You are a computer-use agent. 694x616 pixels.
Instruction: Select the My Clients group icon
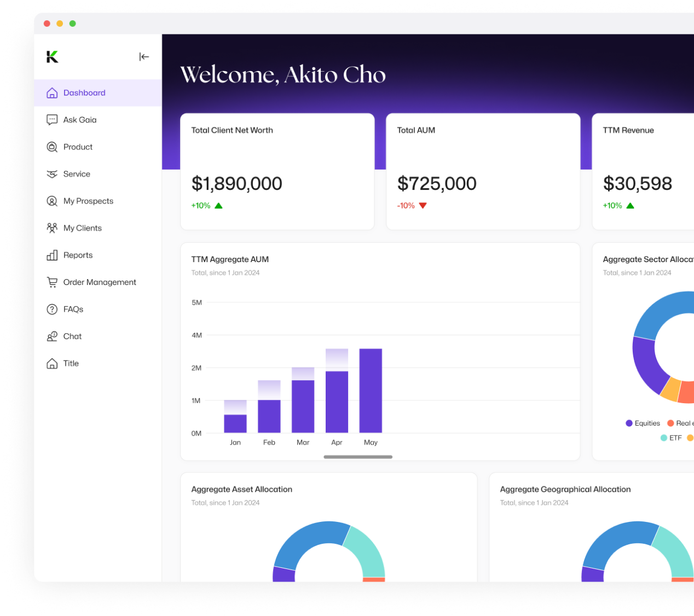[52, 228]
